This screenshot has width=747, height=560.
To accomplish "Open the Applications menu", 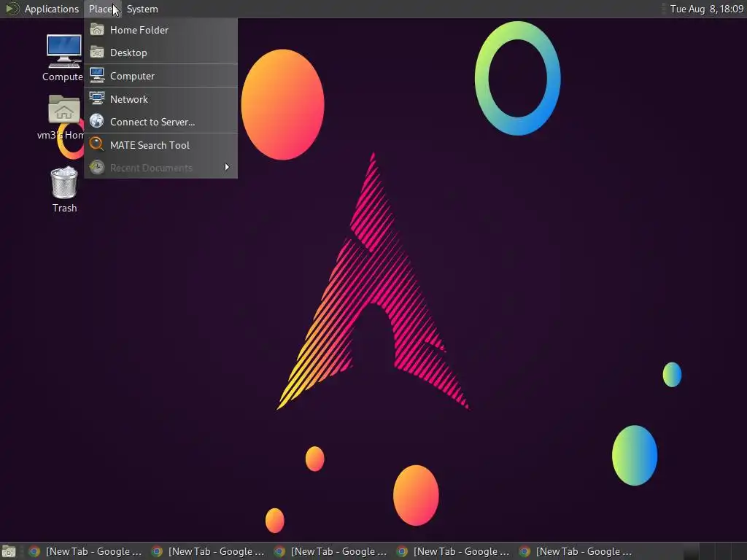I will point(52,9).
